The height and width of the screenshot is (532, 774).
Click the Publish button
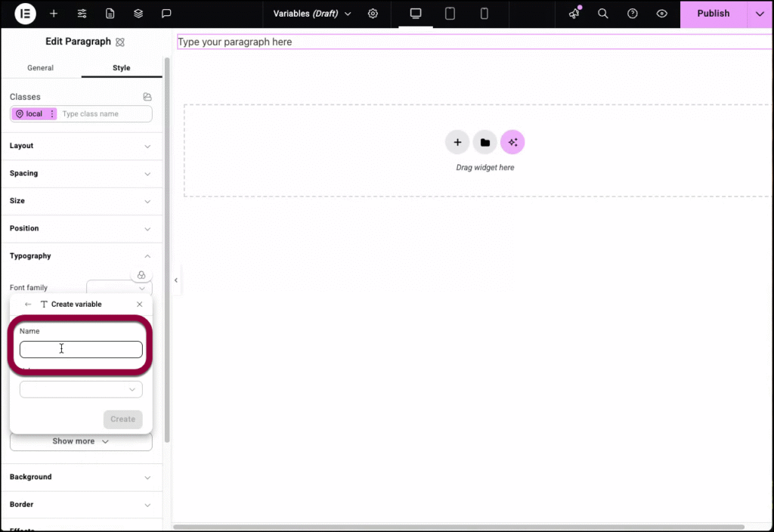pyautogui.click(x=713, y=14)
